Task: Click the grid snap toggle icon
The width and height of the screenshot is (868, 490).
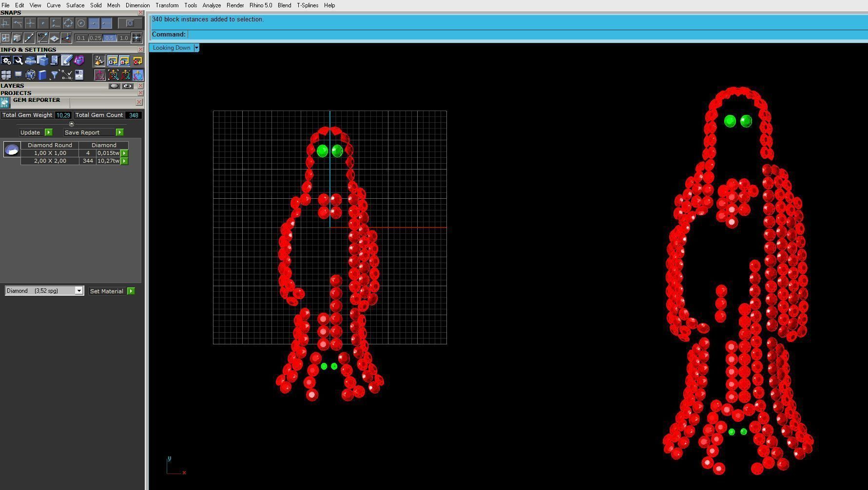Action: [x=137, y=38]
